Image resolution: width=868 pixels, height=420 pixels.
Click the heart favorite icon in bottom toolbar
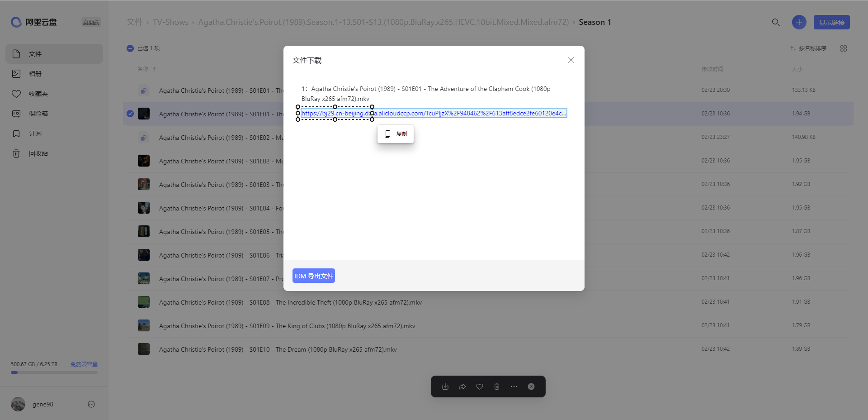[x=480, y=387]
